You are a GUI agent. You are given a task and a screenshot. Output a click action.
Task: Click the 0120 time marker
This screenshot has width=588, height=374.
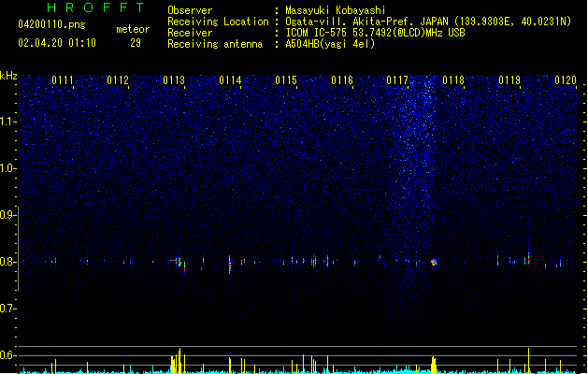(566, 80)
